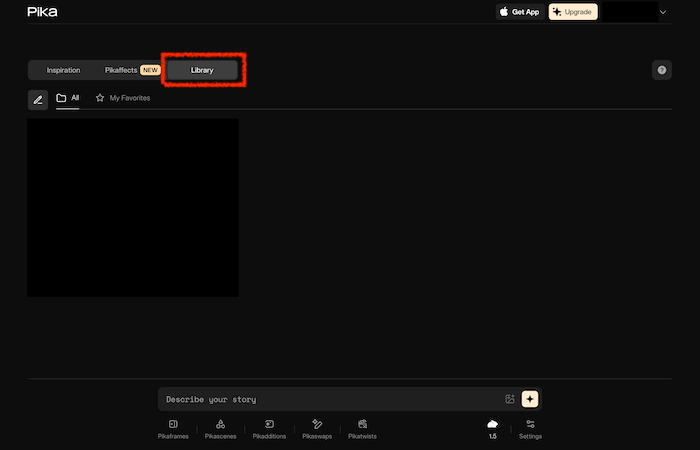Click the help question mark icon
The image size is (700, 450).
[x=661, y=70]
